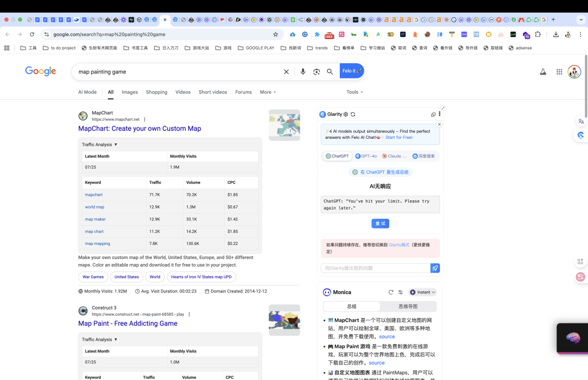Switch to the Short videos tab
The width and height of the screenshot is (588, 380).
click(x=213, y=92)
